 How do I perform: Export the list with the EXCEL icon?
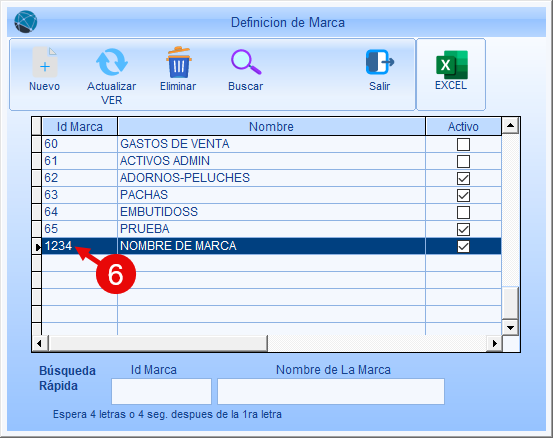(452, 65)
